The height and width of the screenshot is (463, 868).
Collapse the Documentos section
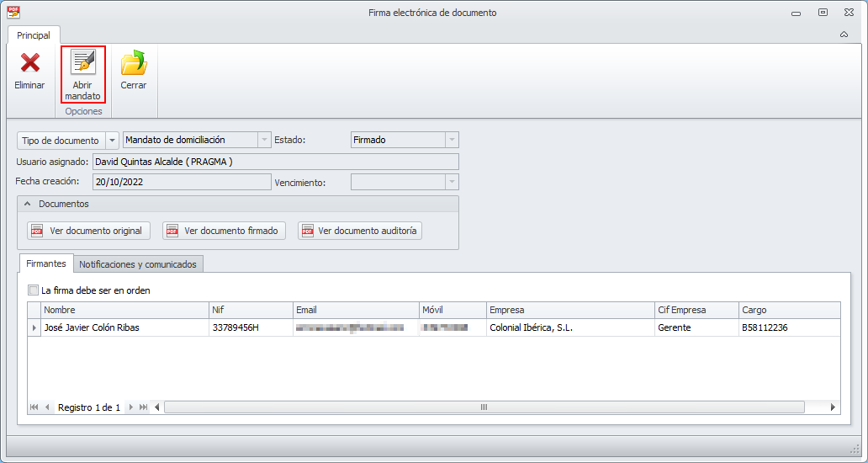click(28, 204)
